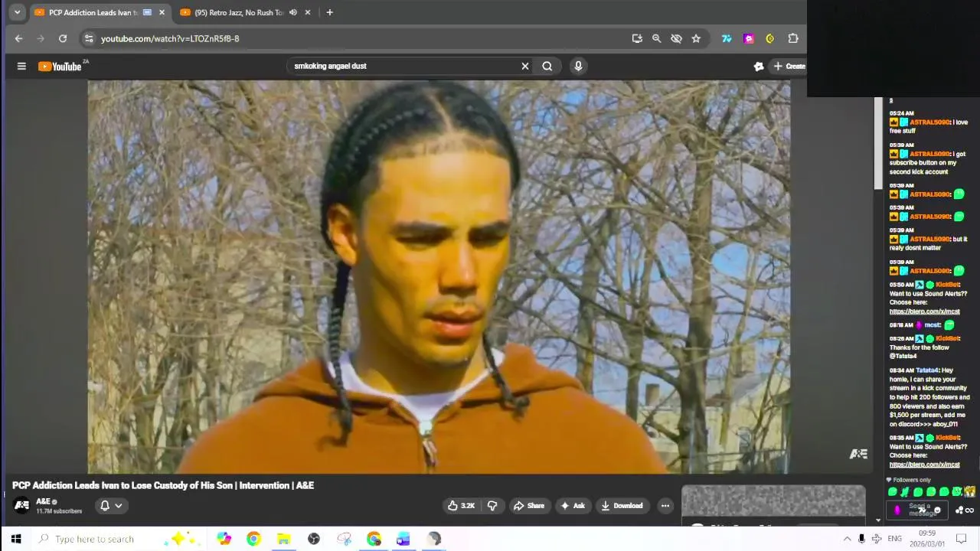
Task: Use the chat panel scrollbar
Action: click(x=878, y=142)
